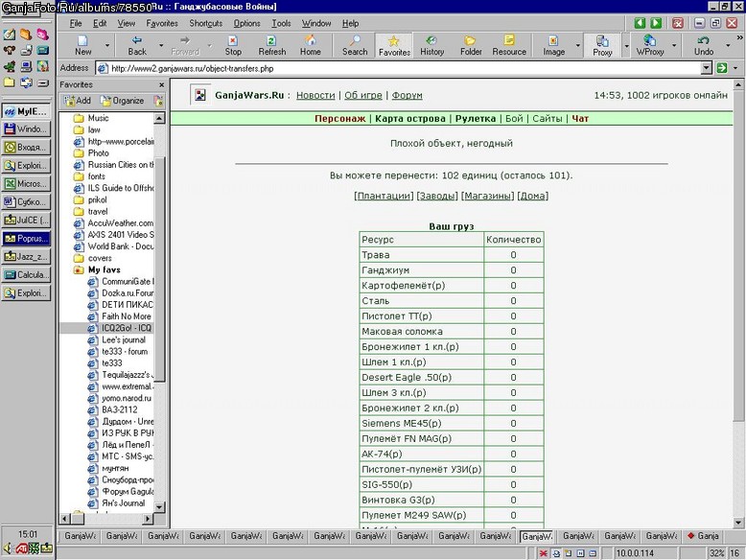Open the ICQ2Go! favorite
Viewport: 746px width, 560px height.
[120, 328]
